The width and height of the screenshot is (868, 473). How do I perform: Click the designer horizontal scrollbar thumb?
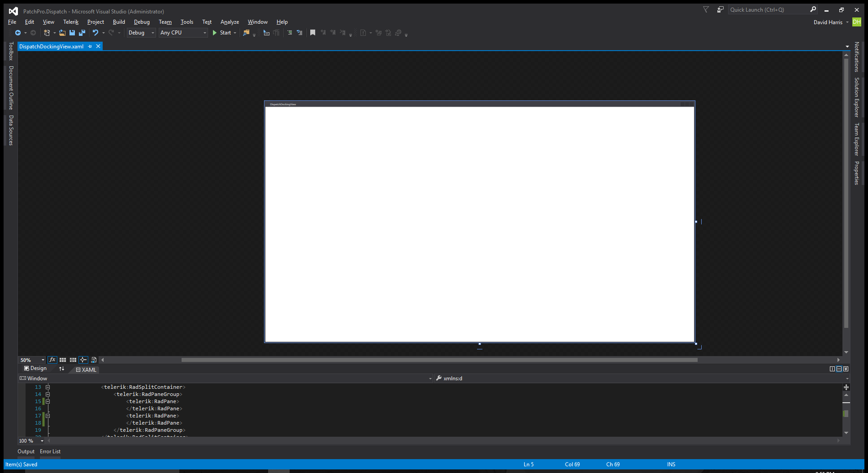click(x=439, y=360)
